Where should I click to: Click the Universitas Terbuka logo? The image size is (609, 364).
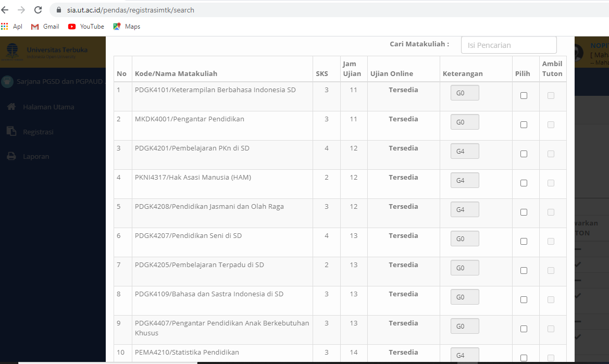coord(12,52)
